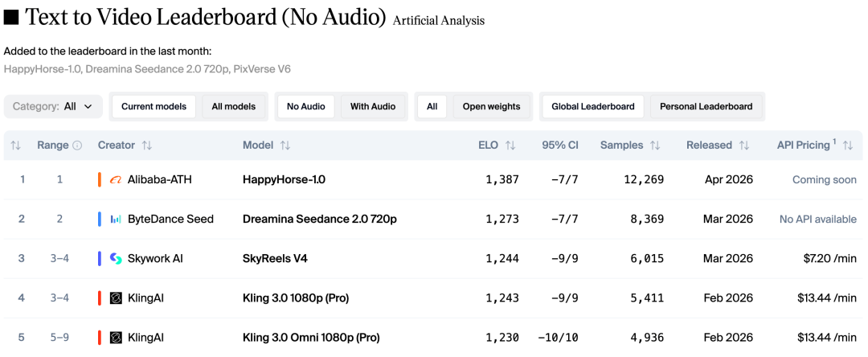Sort by ELO using its sort icon
The image size is (868, 357).
510,146
